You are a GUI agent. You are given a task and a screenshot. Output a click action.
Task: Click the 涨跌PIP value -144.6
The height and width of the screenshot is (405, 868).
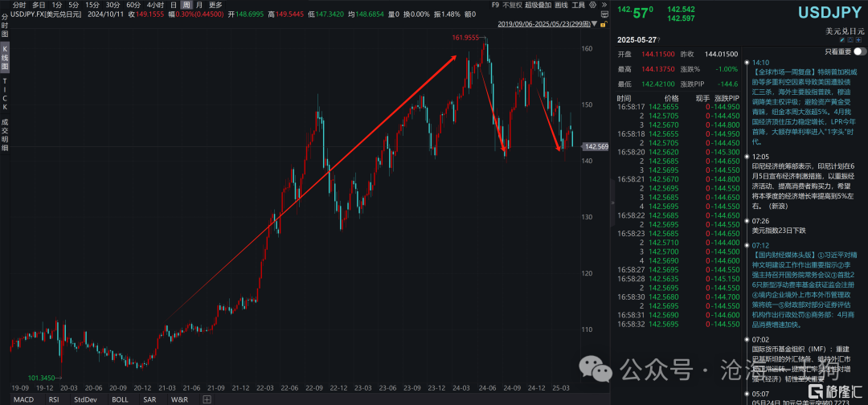pyautogui.click(x=728, y=84)
